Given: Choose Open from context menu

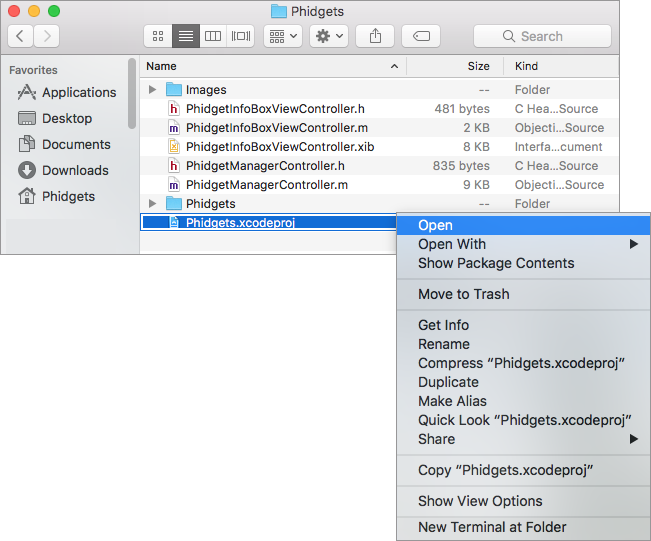Looking at the screenshot, I should pos(524,225).
